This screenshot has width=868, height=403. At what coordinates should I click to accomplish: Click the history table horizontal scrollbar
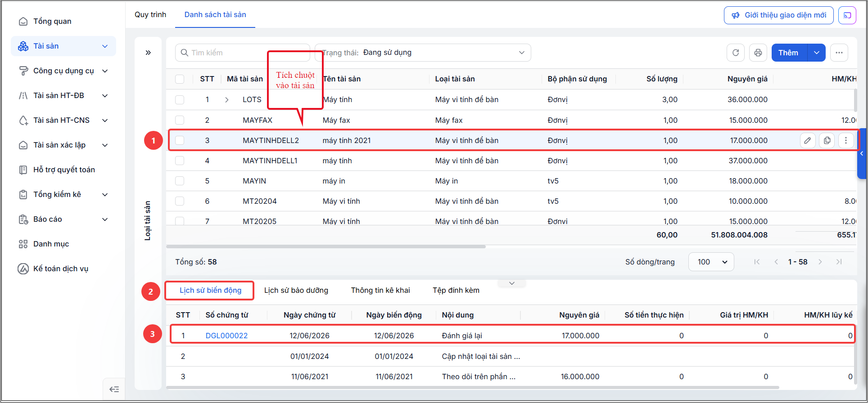(473, 387)
